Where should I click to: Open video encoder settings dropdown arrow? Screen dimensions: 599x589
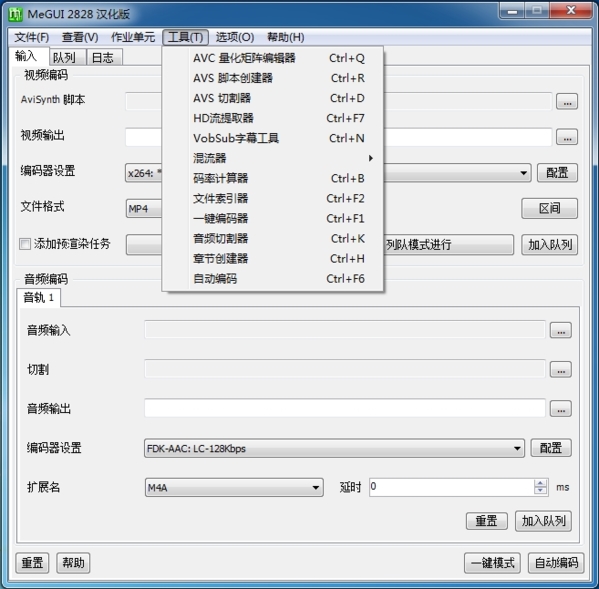click(523, 173)
